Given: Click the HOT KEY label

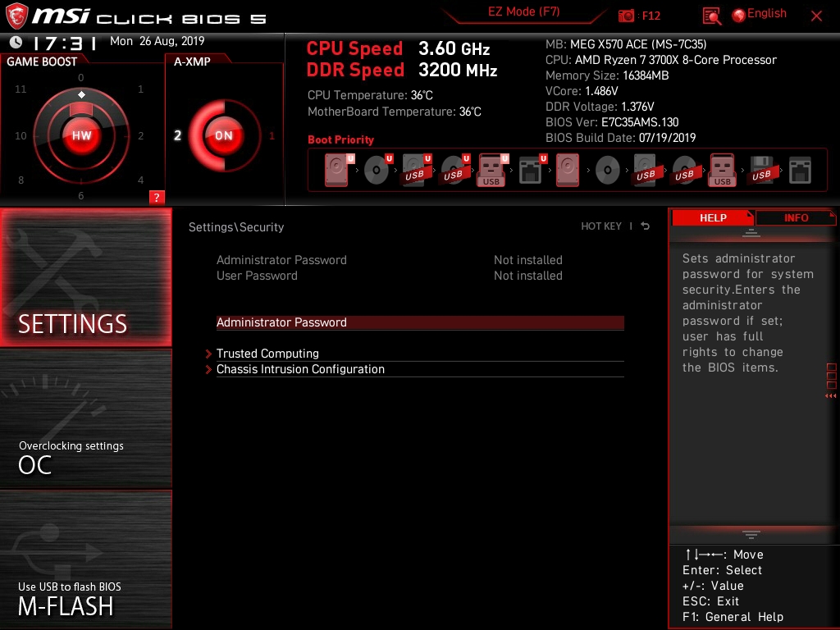Looking at the screenshot, I should pyautogui.click(x=601, y=226).
